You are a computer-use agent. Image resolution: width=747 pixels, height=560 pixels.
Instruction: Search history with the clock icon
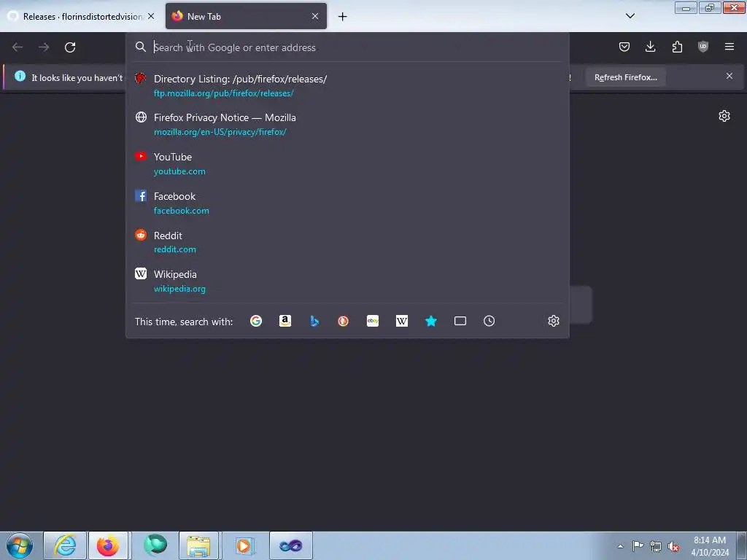point(489,321)
